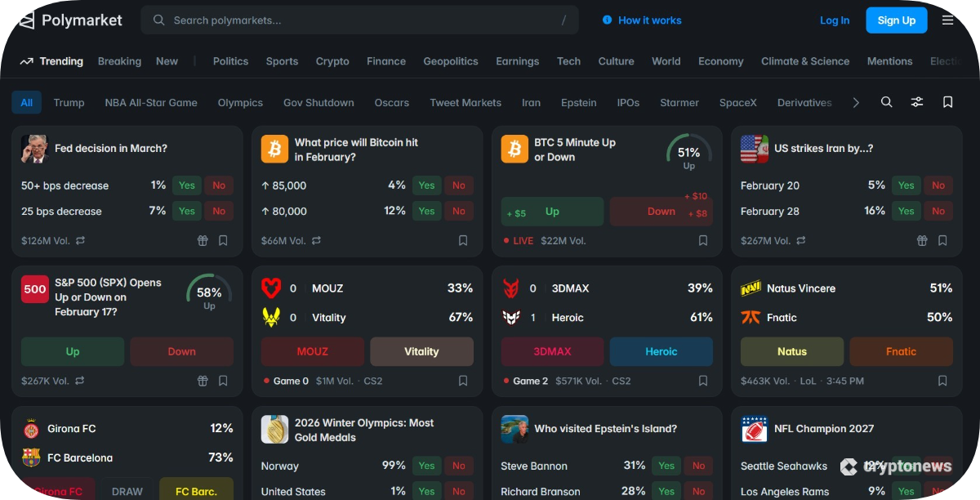Image resolution: width=980 pixels, height=500 pixels.
Task: Expand more topic filters with right chevron
Action: pyautogui.click(x=856, y=102)
